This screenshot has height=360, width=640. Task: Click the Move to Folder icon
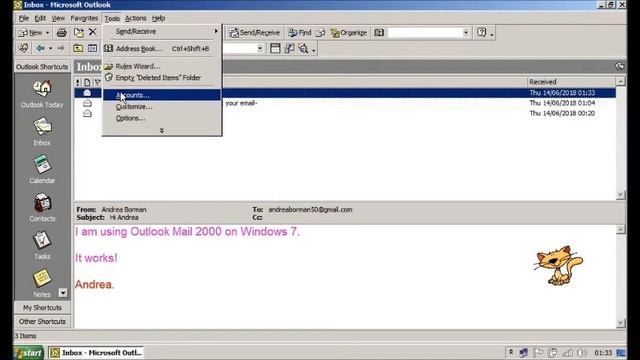point(78,32)
